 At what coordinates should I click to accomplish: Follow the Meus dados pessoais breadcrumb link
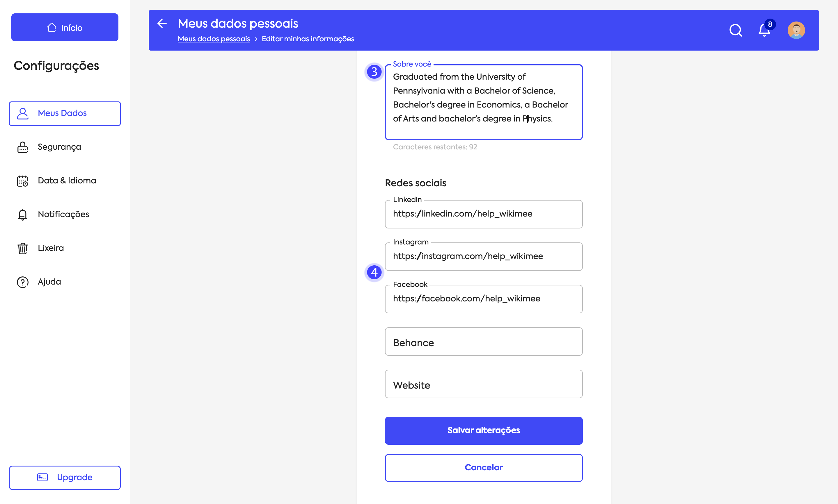point(214,39)
